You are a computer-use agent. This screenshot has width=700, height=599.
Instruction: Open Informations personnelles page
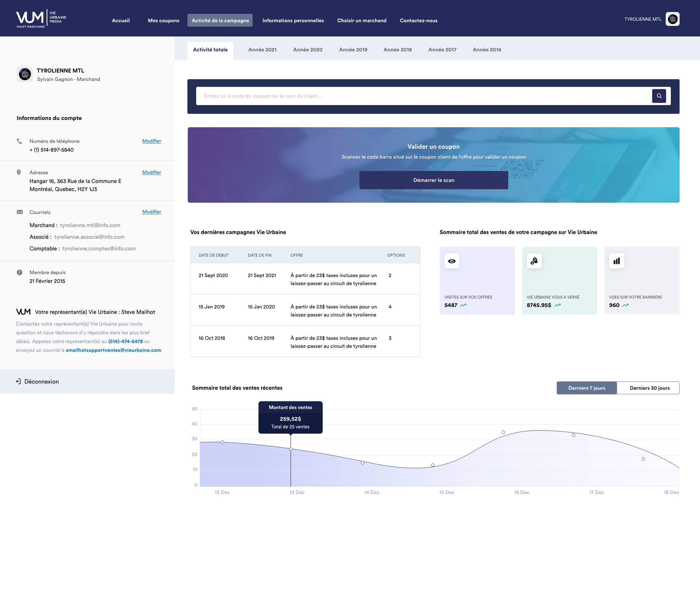(293, 20)
